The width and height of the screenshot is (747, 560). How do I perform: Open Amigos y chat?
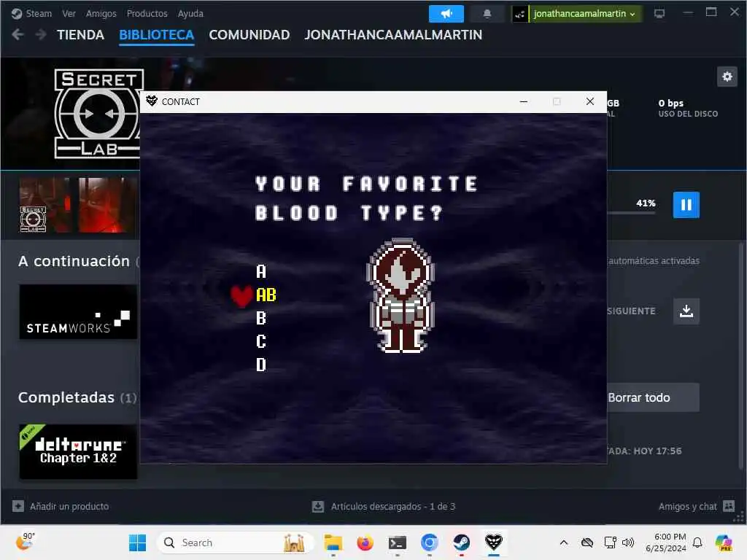(x=697, y=506)
